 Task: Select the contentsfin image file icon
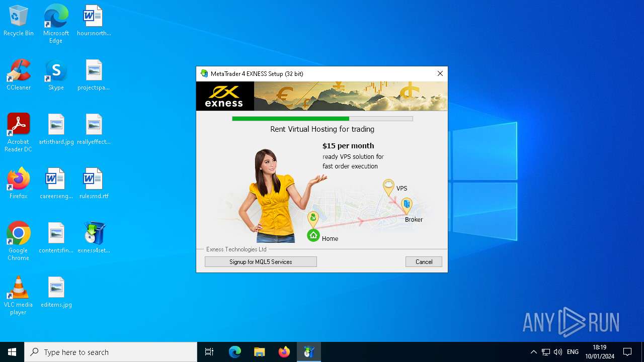56,237
